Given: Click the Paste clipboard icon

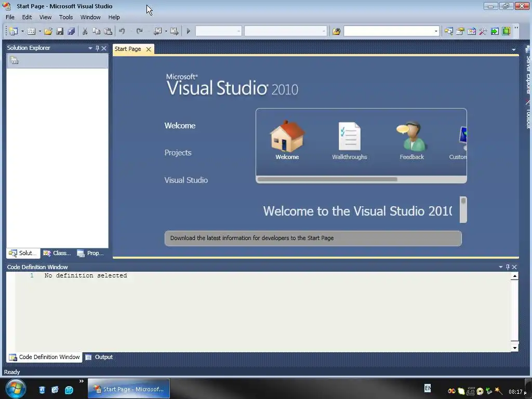Looking at the screenshot, I should point(108,31).
